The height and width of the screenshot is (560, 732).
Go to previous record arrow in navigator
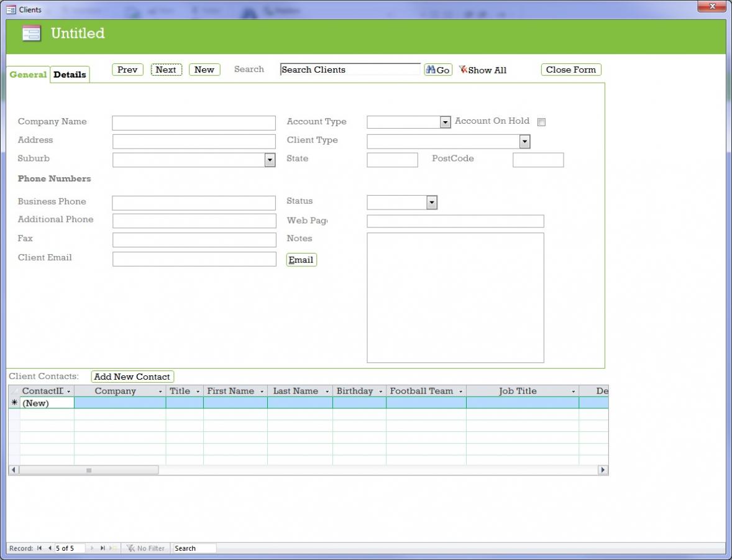(x=50, y=548)
